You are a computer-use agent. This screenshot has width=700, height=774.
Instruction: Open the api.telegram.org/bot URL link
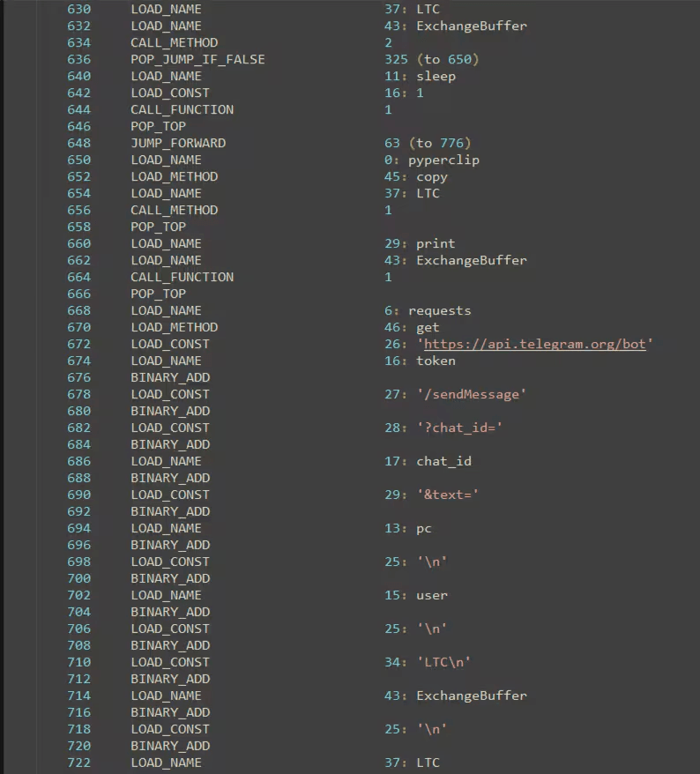click(x=534, y=344)
